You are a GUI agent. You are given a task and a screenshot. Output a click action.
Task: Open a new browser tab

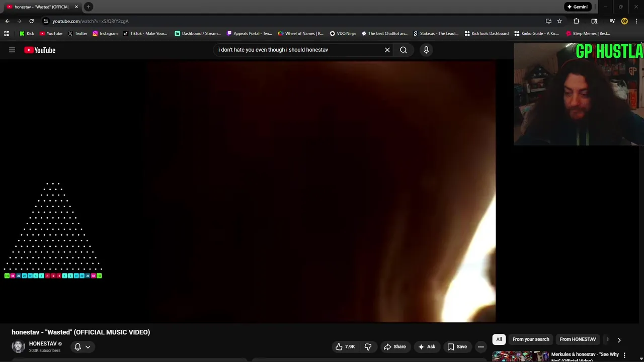[88, 7]
